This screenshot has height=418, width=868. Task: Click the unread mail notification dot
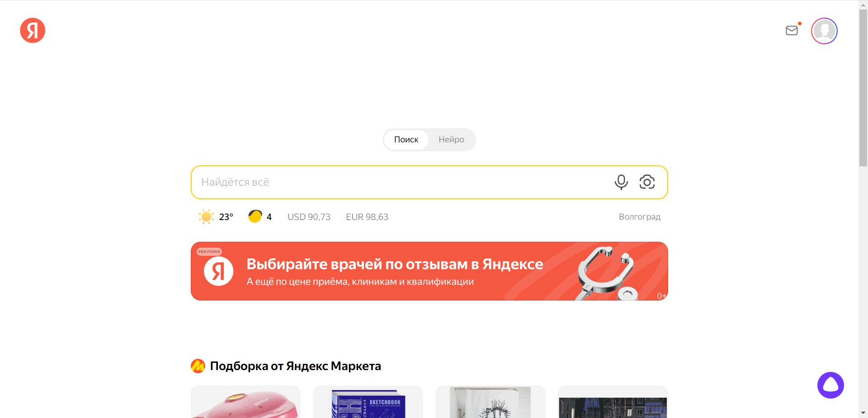click(800, 23)
